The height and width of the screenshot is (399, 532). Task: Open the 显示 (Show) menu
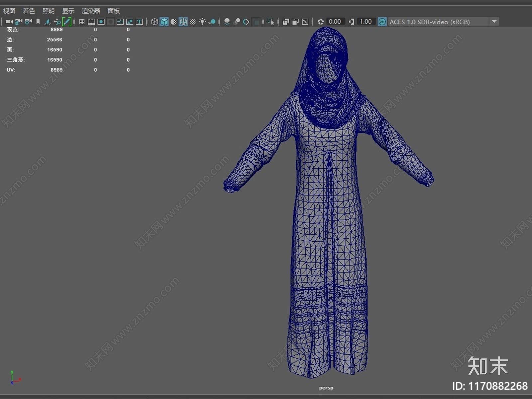coord(68,11)
